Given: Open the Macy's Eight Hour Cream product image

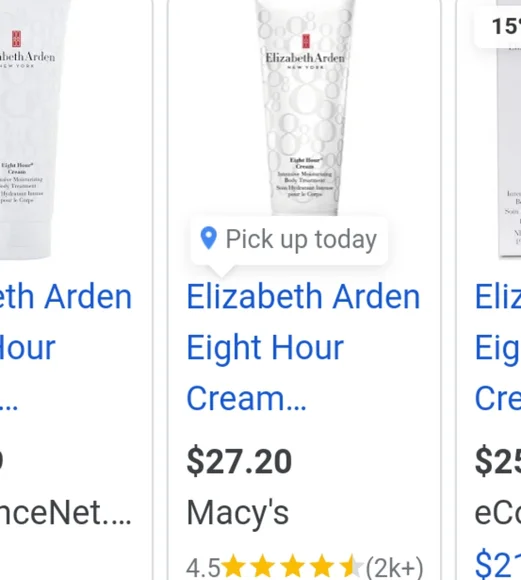Looking at the screenshot, I should (305, 107).
